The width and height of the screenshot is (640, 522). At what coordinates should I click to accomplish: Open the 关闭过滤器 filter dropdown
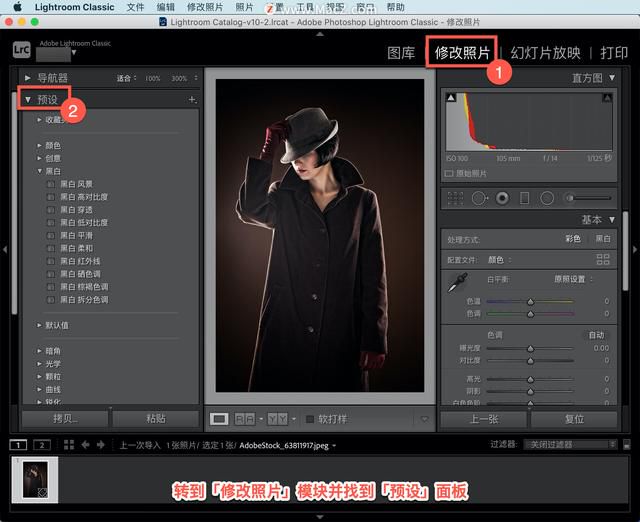point(570,444)
